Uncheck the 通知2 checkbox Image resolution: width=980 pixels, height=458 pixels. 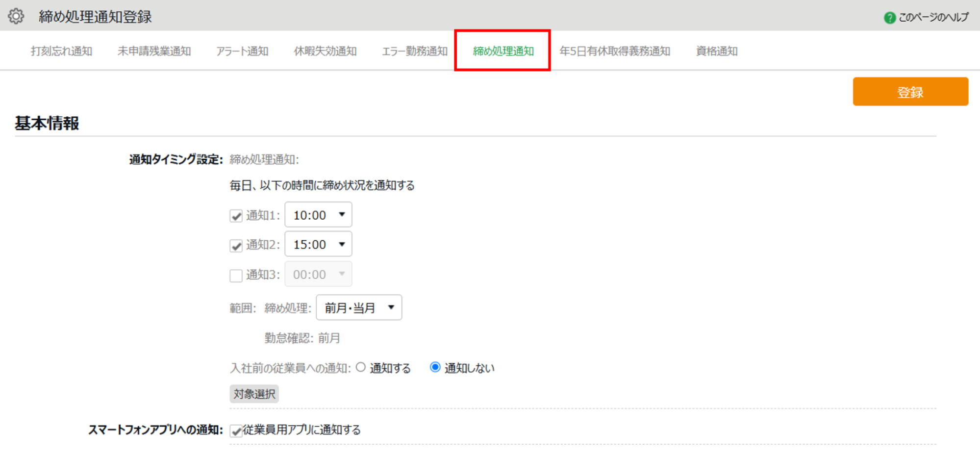(236, 245)
